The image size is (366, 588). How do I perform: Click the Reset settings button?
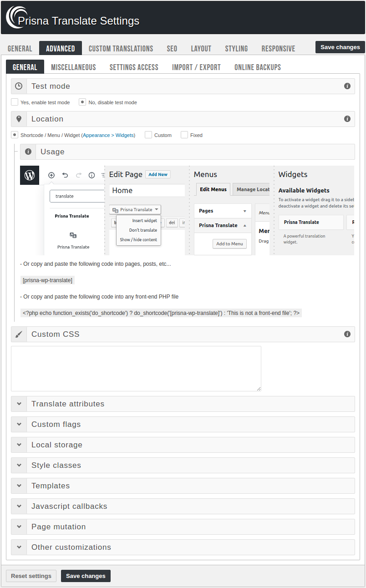pos(31,575)
